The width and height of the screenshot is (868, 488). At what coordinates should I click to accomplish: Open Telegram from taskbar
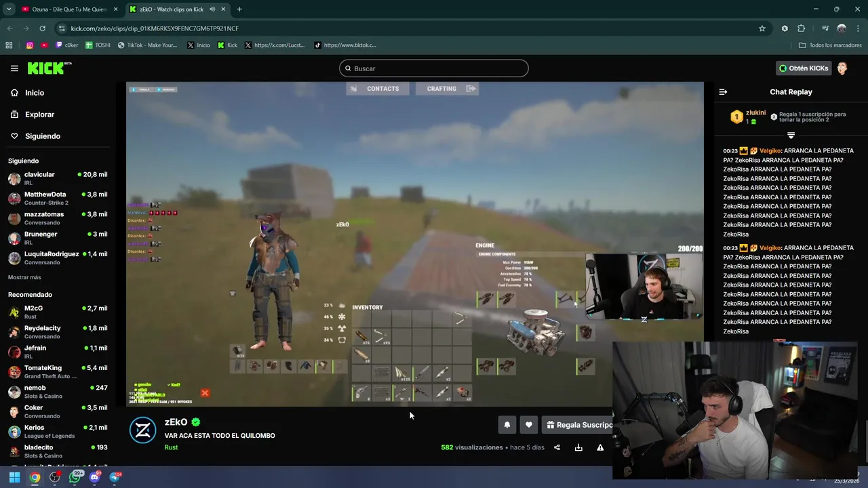(x=115, y=477)
